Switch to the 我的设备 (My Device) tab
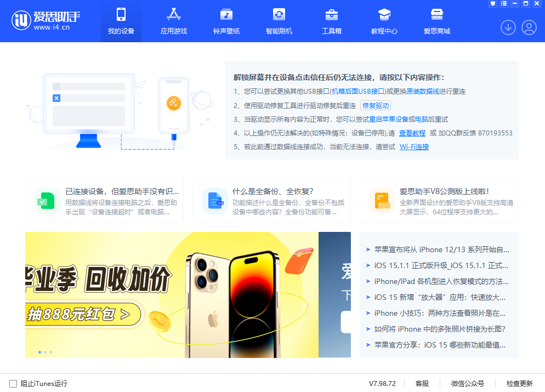This screenshot has width=545, height=392. click(x=121, y=21)
